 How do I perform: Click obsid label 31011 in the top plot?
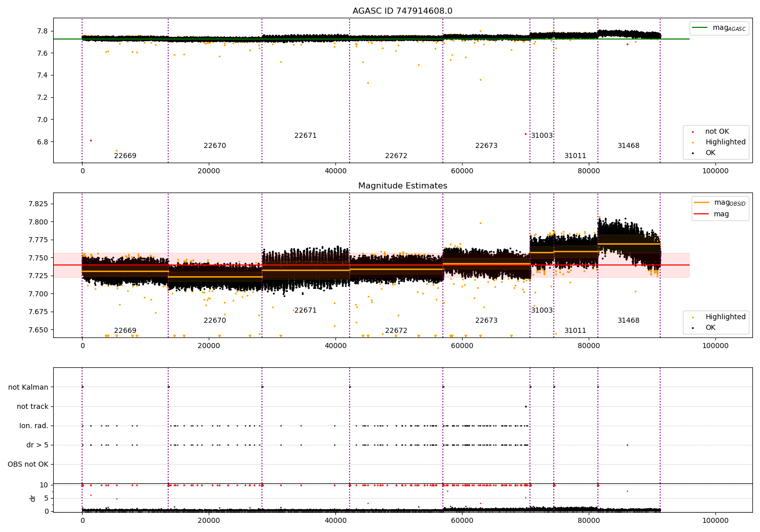[576, 156]
